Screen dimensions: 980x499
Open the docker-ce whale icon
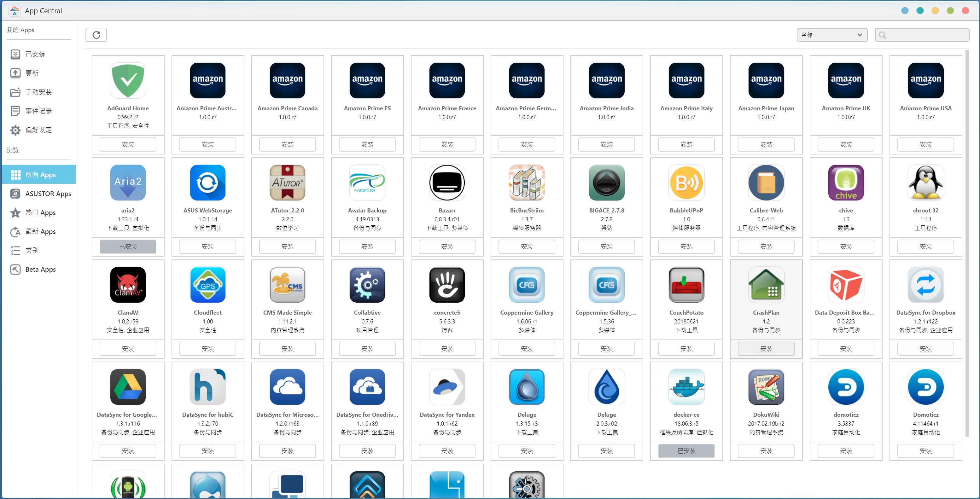pyautogui.click(x=686, y=387)
